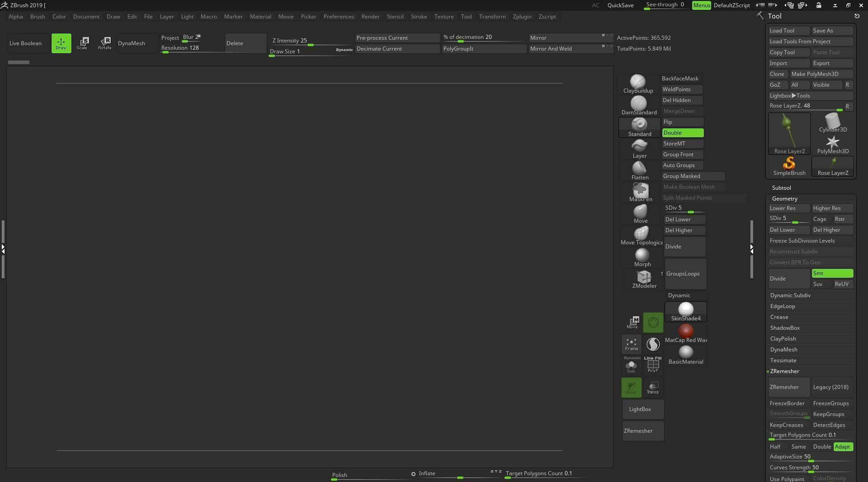Click the small Move M icon
The image size is (868, 482).
click(632, 323)
